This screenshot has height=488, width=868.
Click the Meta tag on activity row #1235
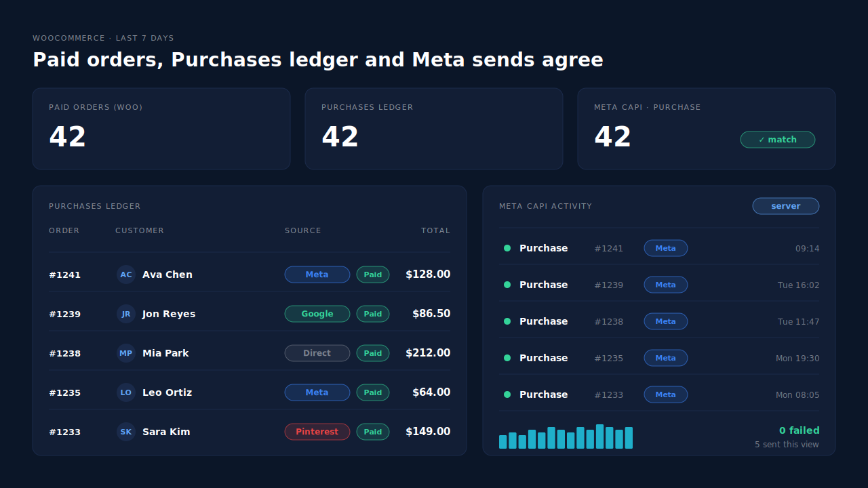(666, 358)
